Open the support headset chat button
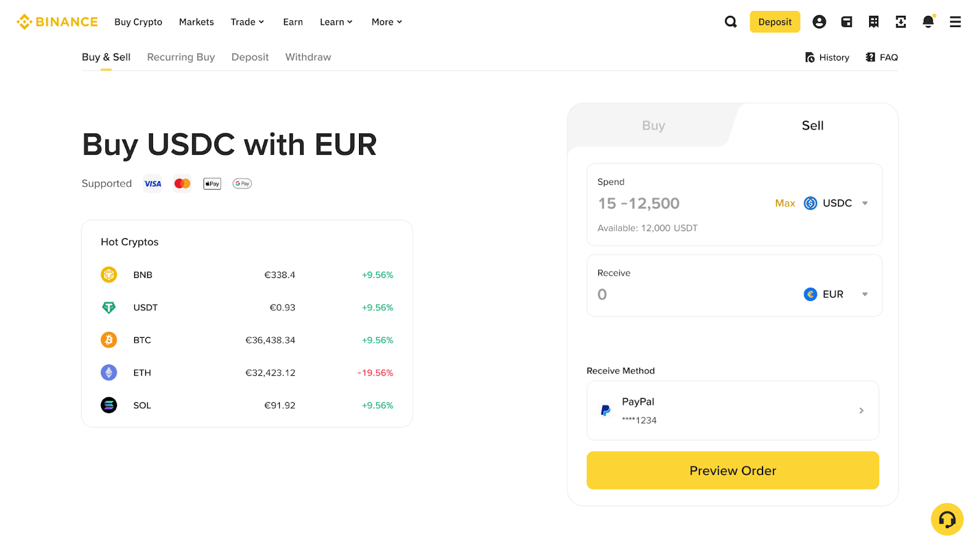Viewport: 980px width, 552px height. [x=947, y=520]
